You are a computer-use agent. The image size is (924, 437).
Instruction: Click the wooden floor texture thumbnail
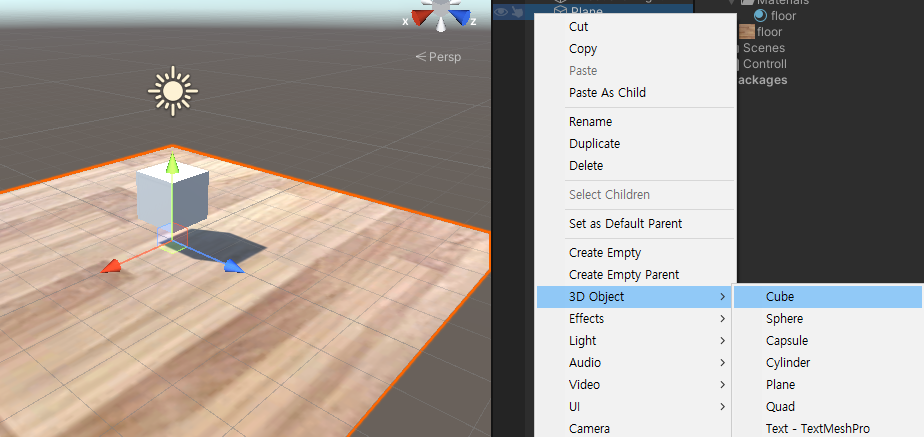pos(747,32)
